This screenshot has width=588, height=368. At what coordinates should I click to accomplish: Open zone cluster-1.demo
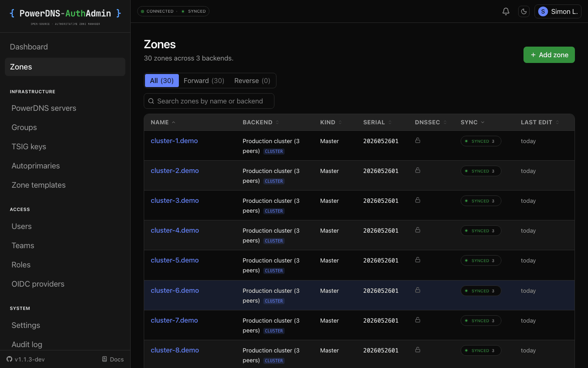(174, 141)
